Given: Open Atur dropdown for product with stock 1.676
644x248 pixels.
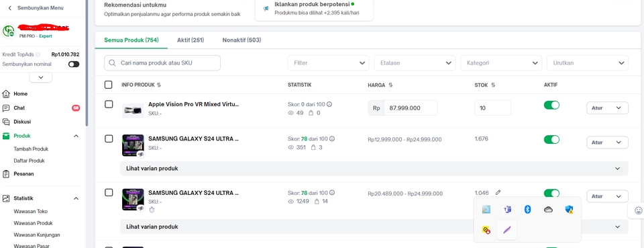Looking at the screenshot, I should pyautogui.click(x=607, y=142).
